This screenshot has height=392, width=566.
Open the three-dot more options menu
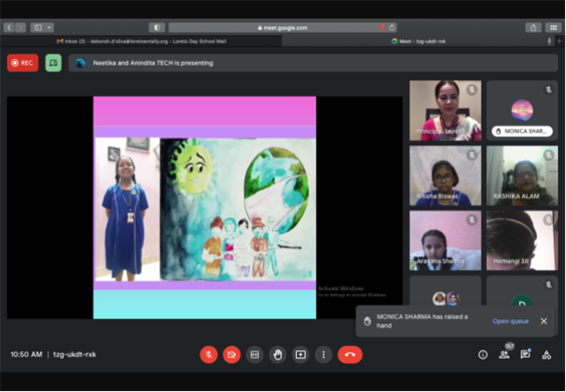323,355
